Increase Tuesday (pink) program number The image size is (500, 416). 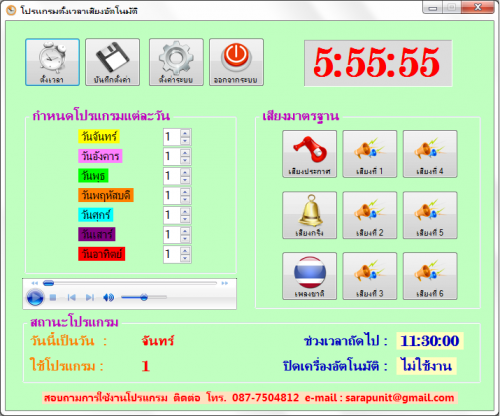pyautogui.click(x=185, y=153)
